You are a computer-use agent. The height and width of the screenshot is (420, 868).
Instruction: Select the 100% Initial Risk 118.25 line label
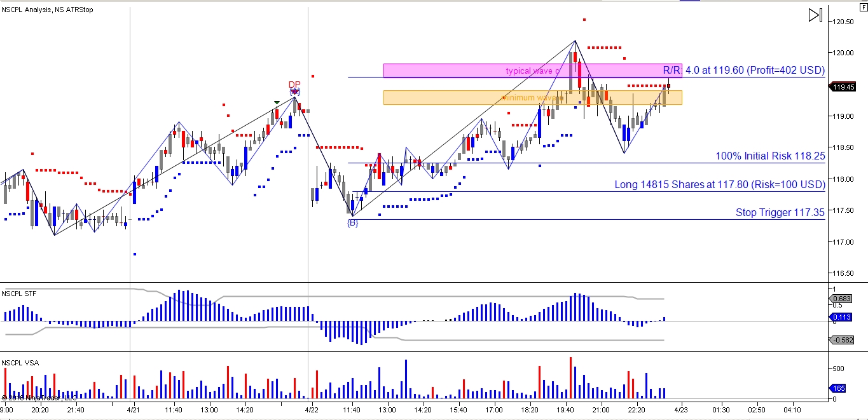coord(770,156)
